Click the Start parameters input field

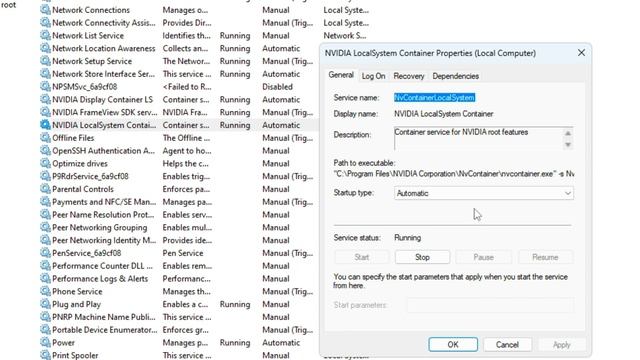[x=490, y=305]
